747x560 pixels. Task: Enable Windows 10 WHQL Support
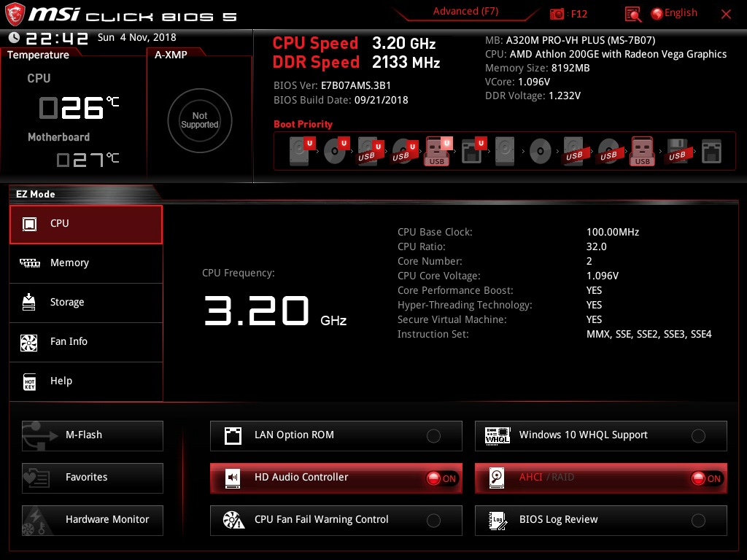pyautogui.click(x=698, y=436)
